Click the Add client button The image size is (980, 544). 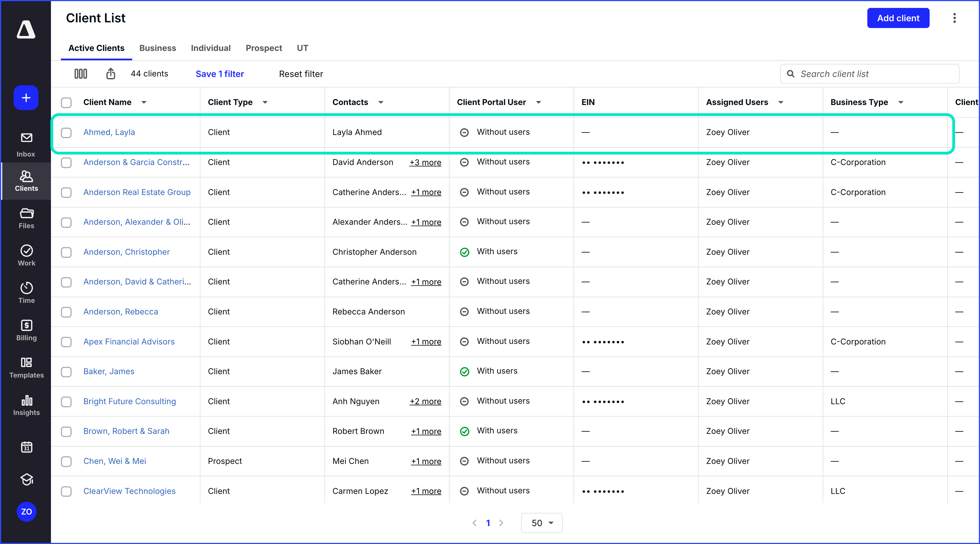[898, 18]
